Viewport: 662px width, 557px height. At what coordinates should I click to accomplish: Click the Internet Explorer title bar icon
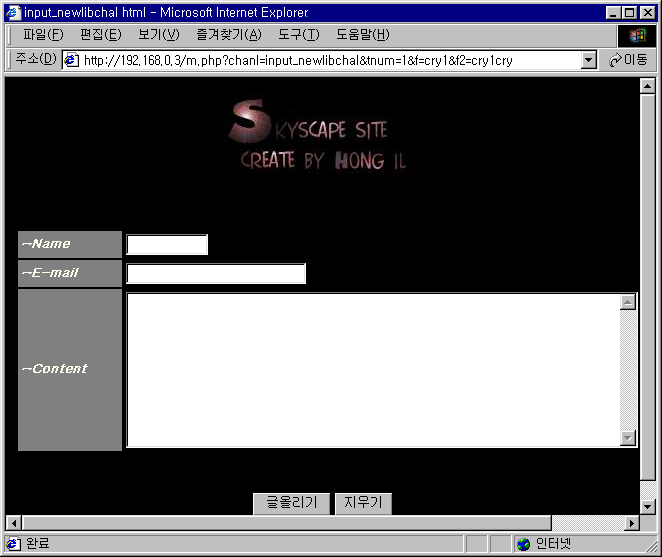[13, 13]
